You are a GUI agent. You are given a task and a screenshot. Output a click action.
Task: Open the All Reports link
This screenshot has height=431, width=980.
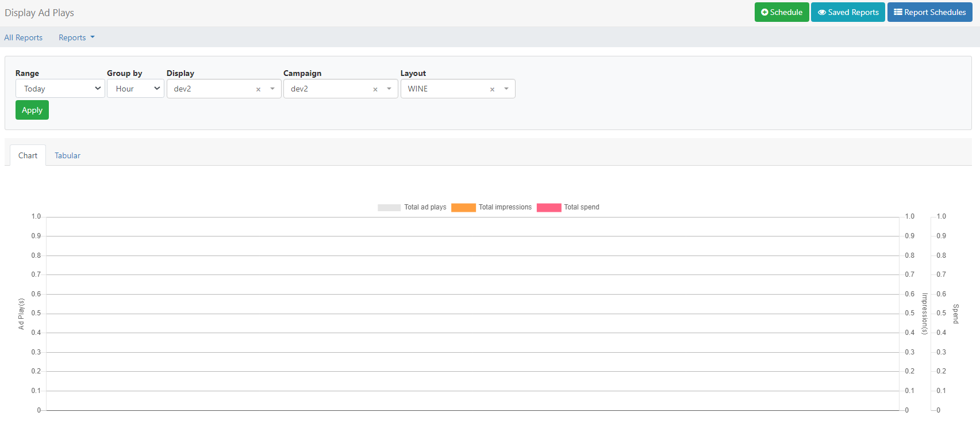point(24,37)
